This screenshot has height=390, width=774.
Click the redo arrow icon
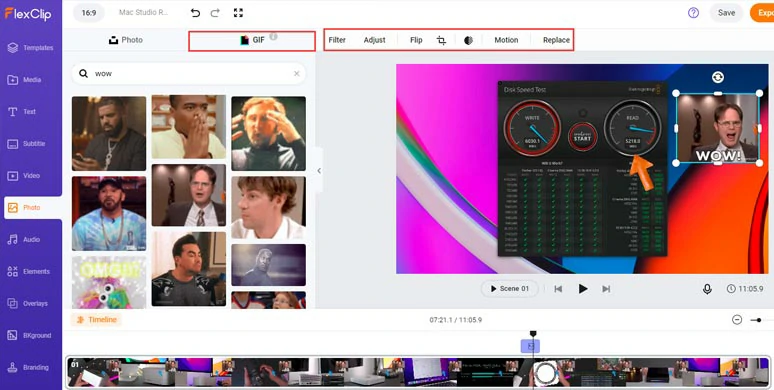tap(215, 13)
